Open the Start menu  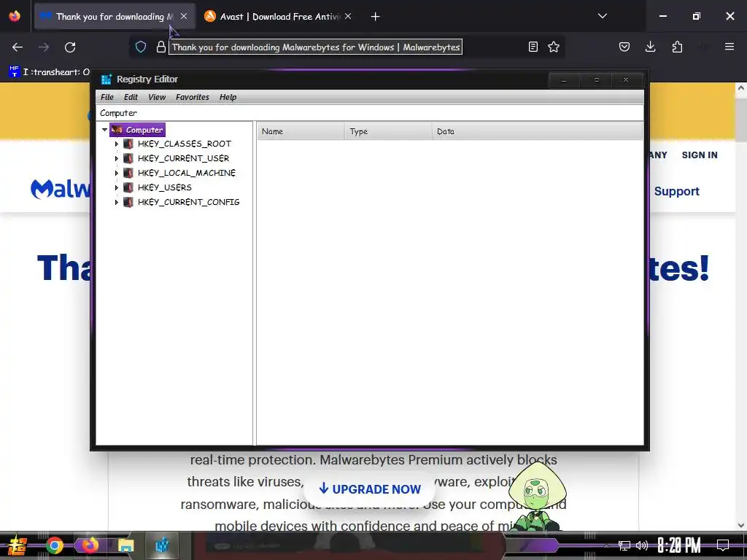click(18, 545)
